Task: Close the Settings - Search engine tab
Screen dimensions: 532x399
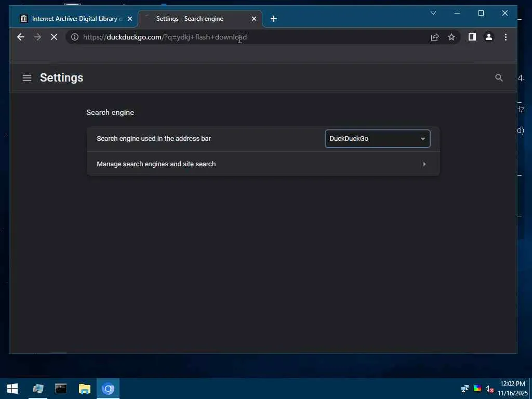Action: (254, 19)
